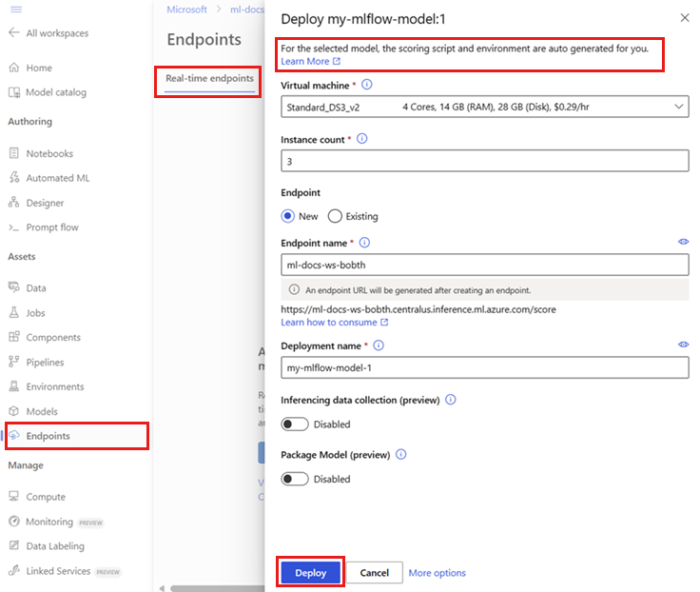Switch to Real-time endpoints tab
Screen dimensions: 700x592
[209, 79]
